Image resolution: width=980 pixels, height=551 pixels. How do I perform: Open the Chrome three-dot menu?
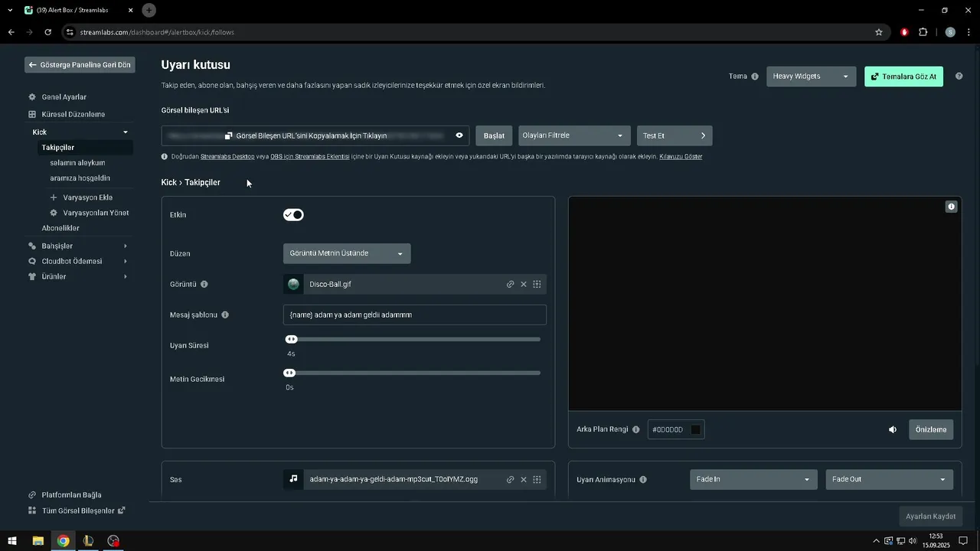tap(969, 32)
